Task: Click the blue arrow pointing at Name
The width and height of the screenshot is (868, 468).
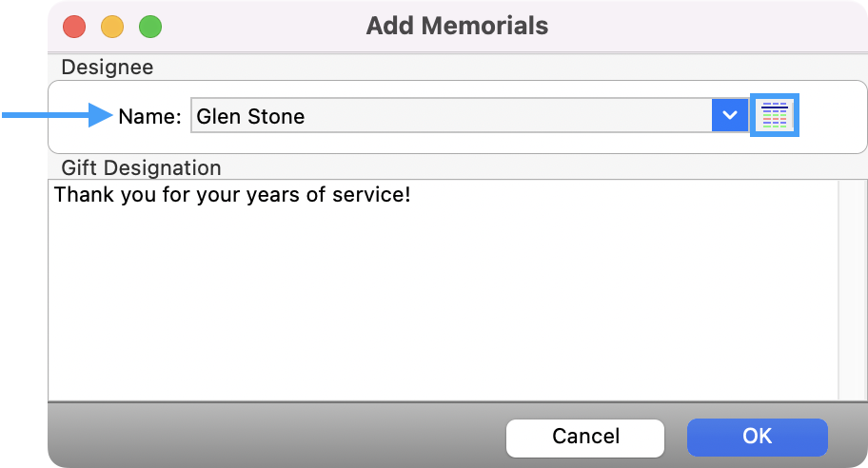Action: pyautogui.click(x=57, y=116)
